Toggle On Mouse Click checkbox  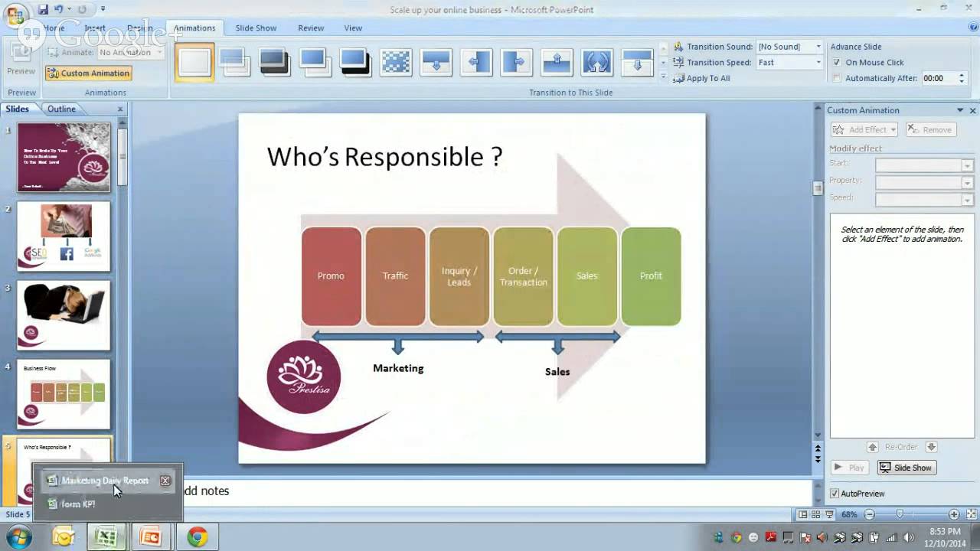point(837,63)
